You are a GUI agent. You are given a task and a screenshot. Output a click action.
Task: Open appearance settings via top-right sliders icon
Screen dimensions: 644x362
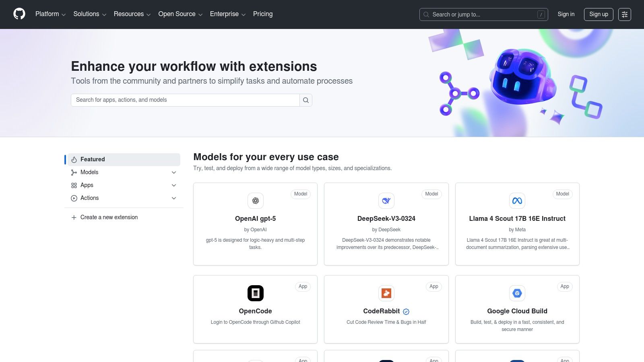click(625, 14)
